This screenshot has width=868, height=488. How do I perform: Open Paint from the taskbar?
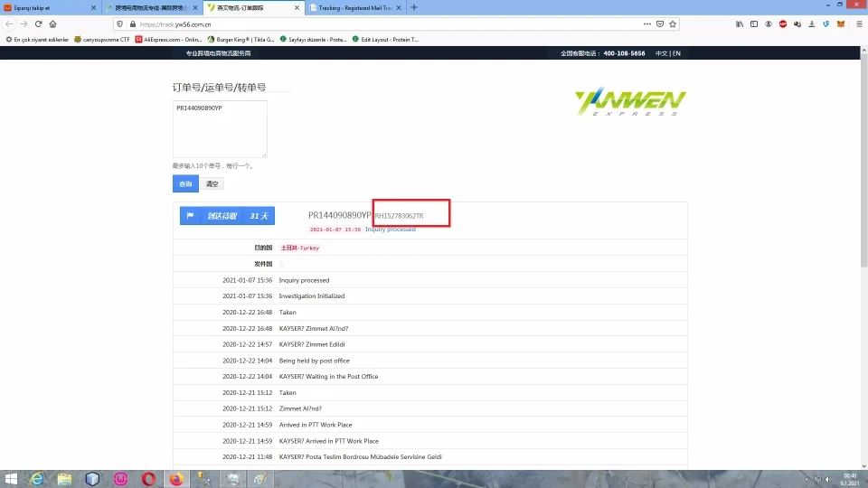(260, 479)
